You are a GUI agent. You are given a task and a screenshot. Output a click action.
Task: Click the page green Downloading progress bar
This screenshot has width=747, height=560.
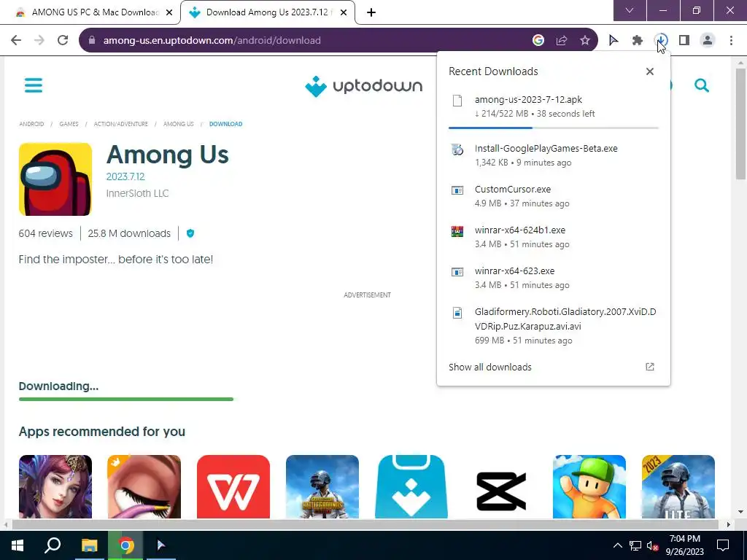pos(125,399)
